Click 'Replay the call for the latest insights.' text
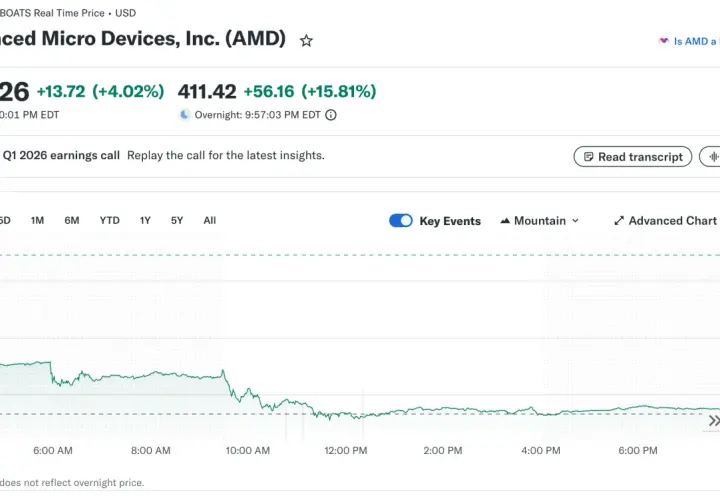The image size is (720, 500). [226, 155]
